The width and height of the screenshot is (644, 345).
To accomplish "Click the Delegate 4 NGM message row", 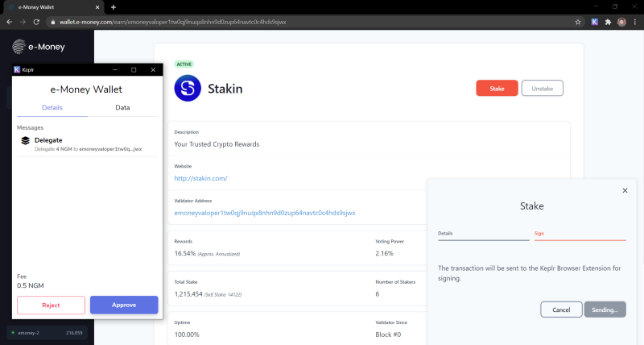I will click(87, 144).
